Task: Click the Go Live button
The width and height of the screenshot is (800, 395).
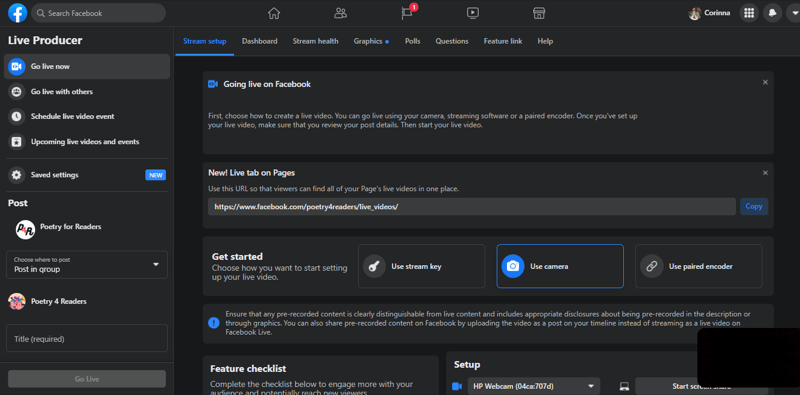Action: [x=87, y=379]
